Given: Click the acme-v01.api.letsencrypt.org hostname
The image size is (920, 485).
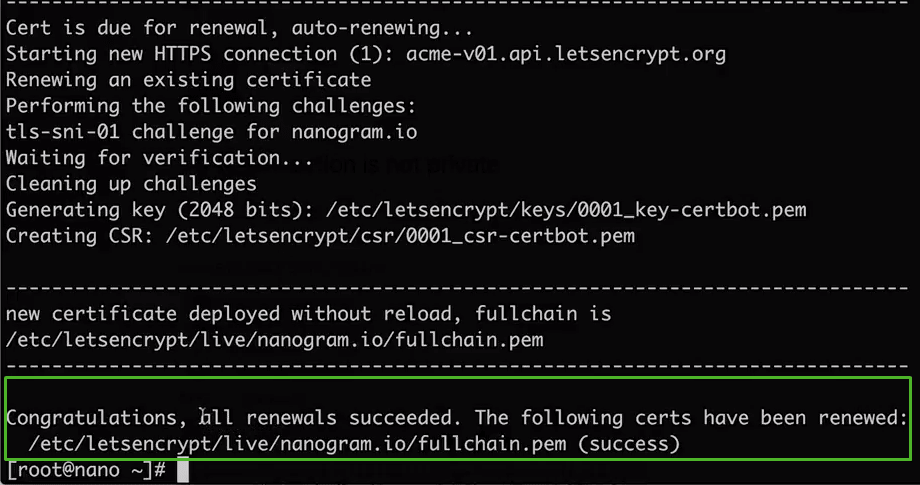Looking at the screenshot, I should click(566, 54).
